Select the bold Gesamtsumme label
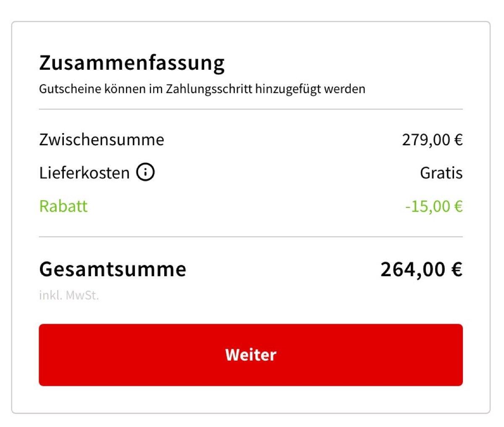The width and height of the screenshot is (504, 427). coord(113,269)
